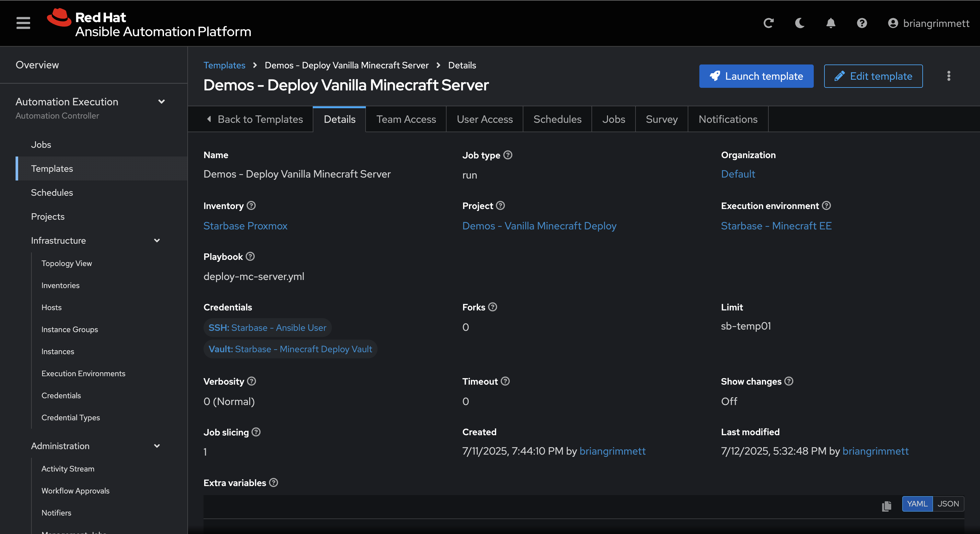Click Execution environment help icon

tap(826, 205)
